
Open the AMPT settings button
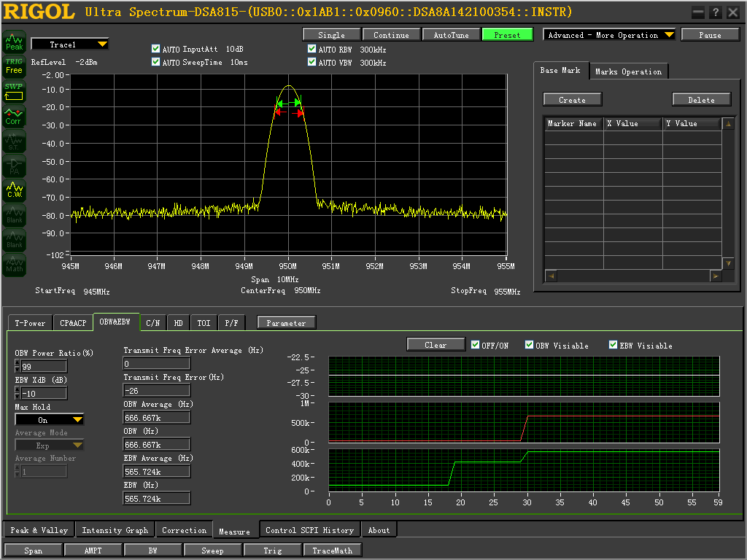tap(93, 551)
